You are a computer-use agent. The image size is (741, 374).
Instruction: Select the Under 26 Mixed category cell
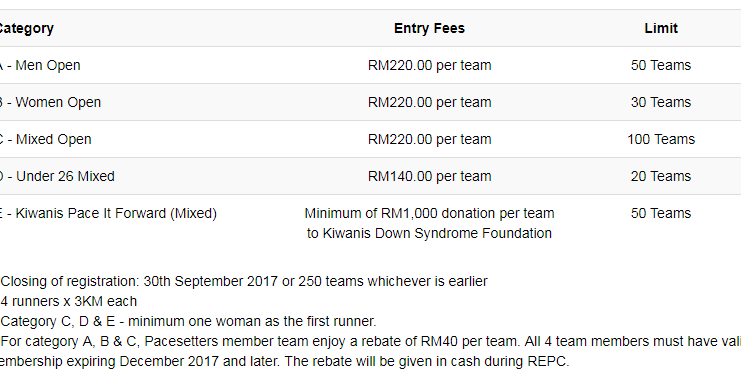point(57,176)
